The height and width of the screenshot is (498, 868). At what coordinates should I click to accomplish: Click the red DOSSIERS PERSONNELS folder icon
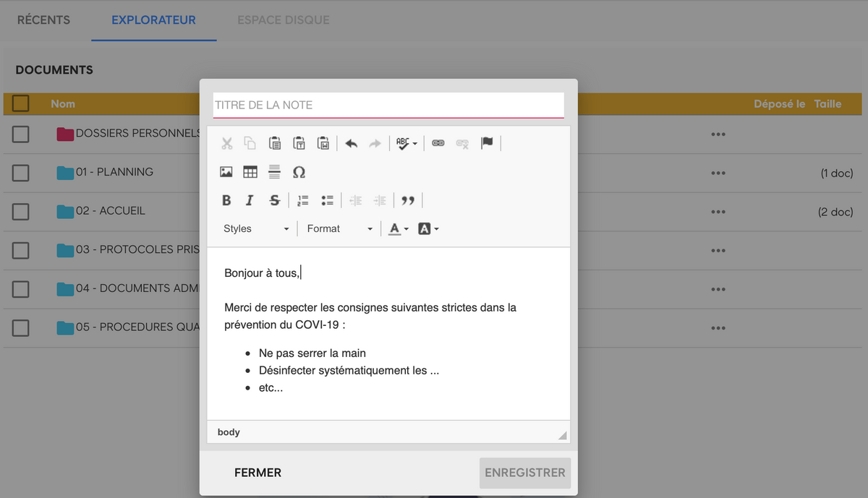click(x=66, y=134)
